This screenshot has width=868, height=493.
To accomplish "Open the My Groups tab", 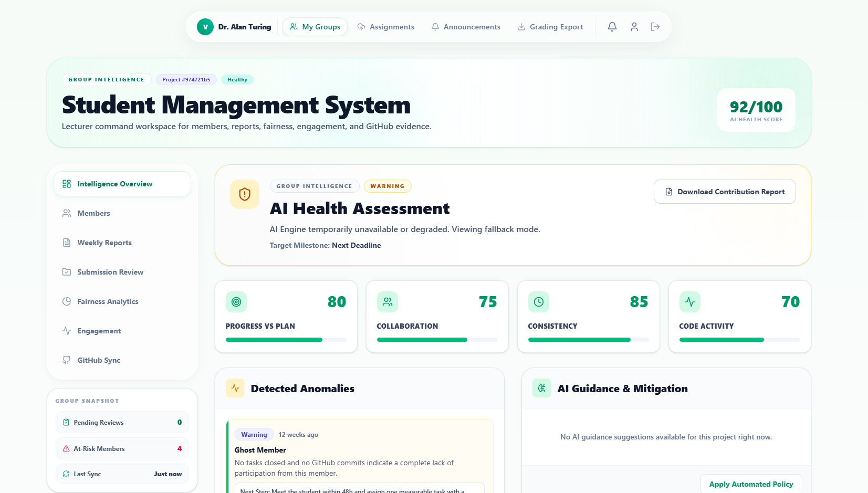I will (315, 27).
